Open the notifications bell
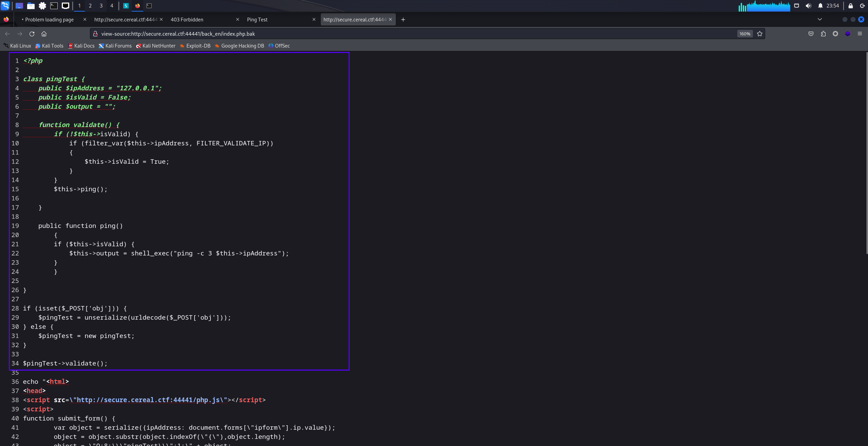This screenshot has width=868, height=446. pyautogui.click(x=820, y=6)
